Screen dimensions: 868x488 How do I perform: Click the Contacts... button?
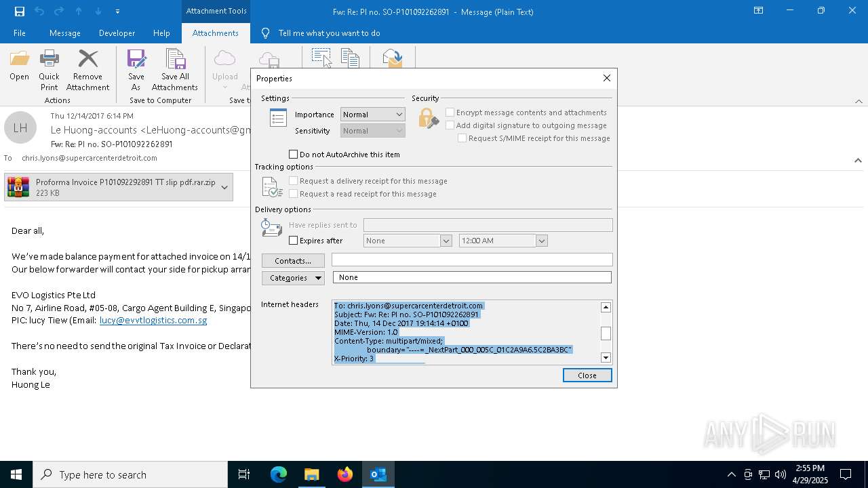[293, 261]
